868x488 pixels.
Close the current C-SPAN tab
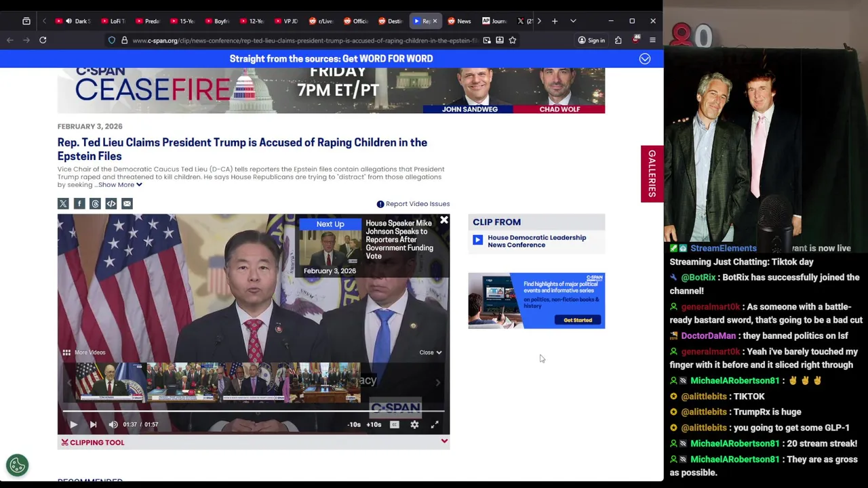coord(435,21)
